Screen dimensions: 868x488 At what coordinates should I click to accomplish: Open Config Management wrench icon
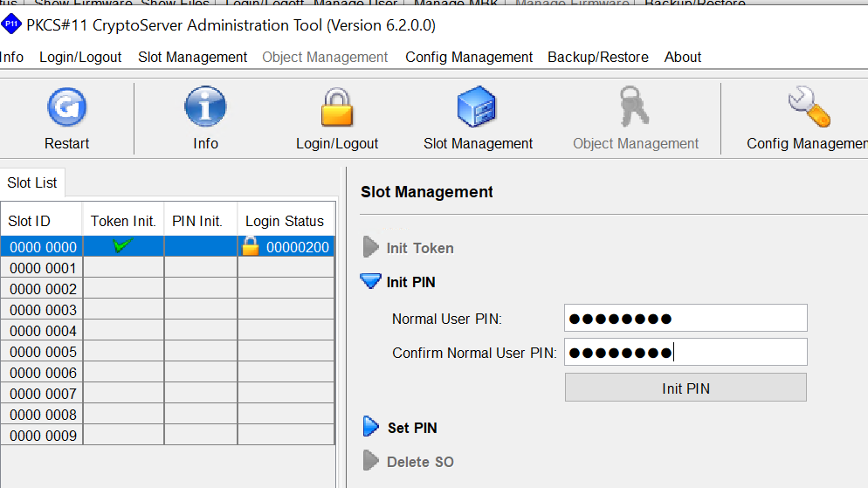point(809,107)
